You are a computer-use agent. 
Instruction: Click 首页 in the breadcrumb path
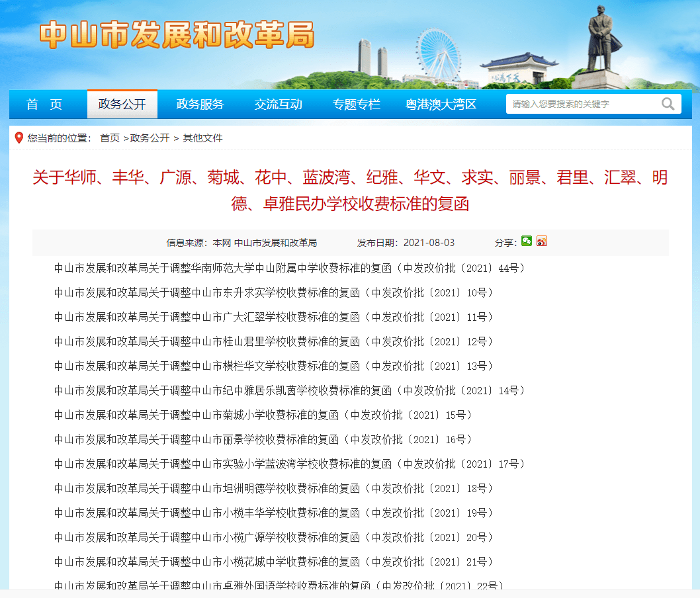pyautogui.click(x=110, y=138)
